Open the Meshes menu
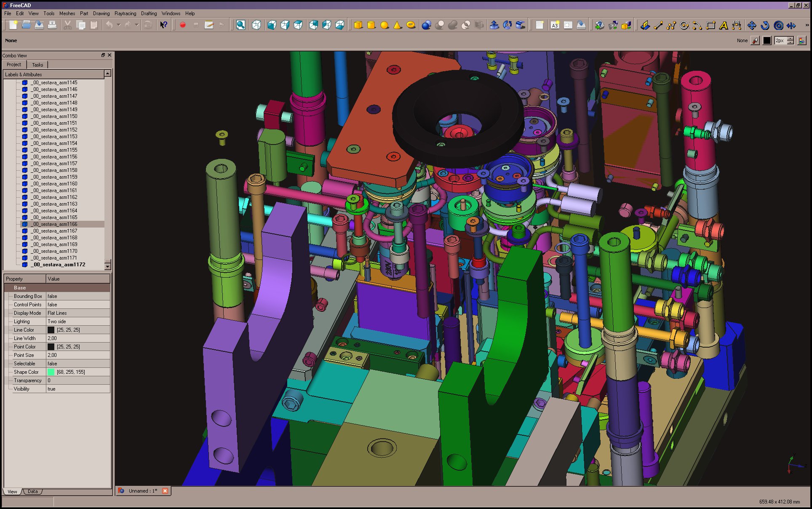The width and height of the screenshot is (812, 509). 67,13
